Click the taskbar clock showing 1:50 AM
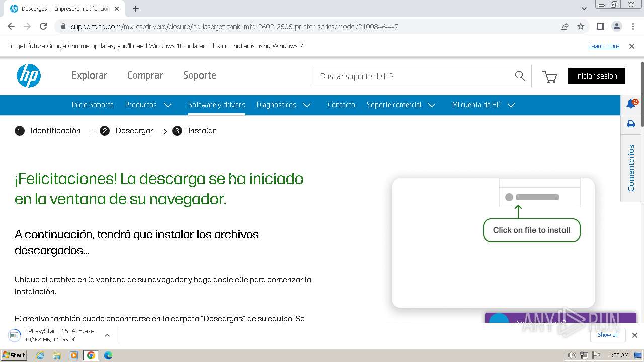The image size is (644, 362). 618,355
